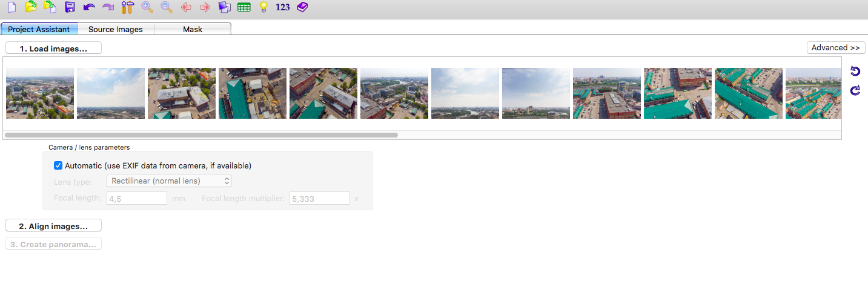Click the 2. Align images button
The image size is (868, 289).
[53, 226]
